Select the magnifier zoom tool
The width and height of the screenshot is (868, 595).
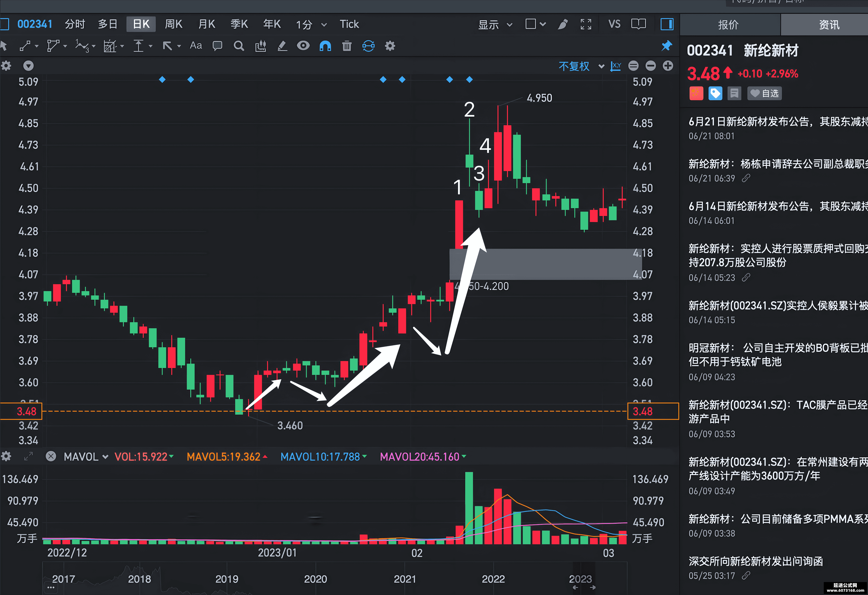coord(239,46)
